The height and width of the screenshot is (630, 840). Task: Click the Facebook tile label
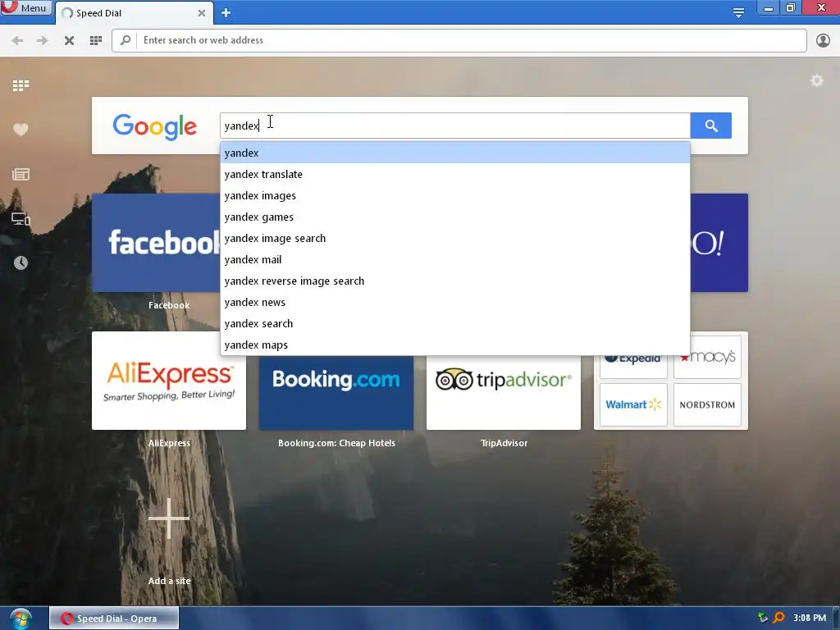pos(169,305)
